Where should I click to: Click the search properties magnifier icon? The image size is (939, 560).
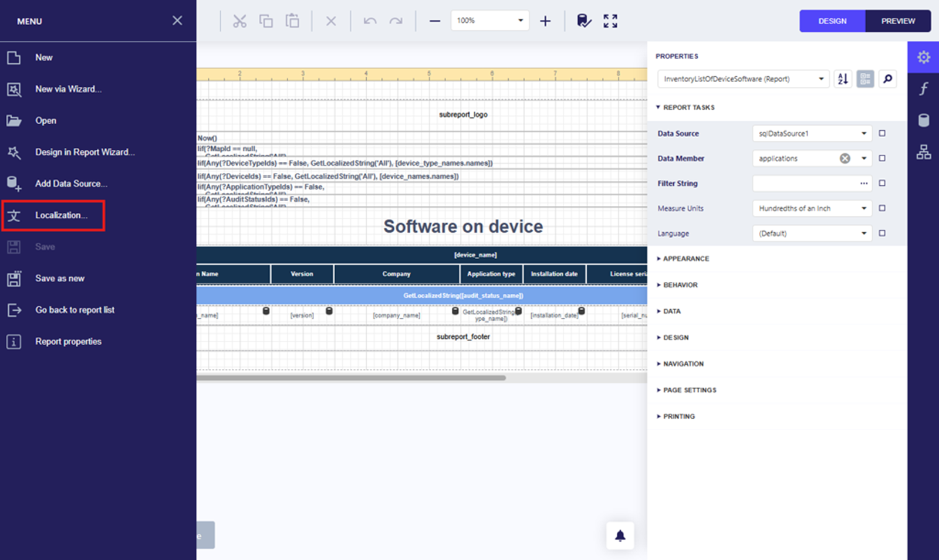pyautogui.click(x=888, y=79)
